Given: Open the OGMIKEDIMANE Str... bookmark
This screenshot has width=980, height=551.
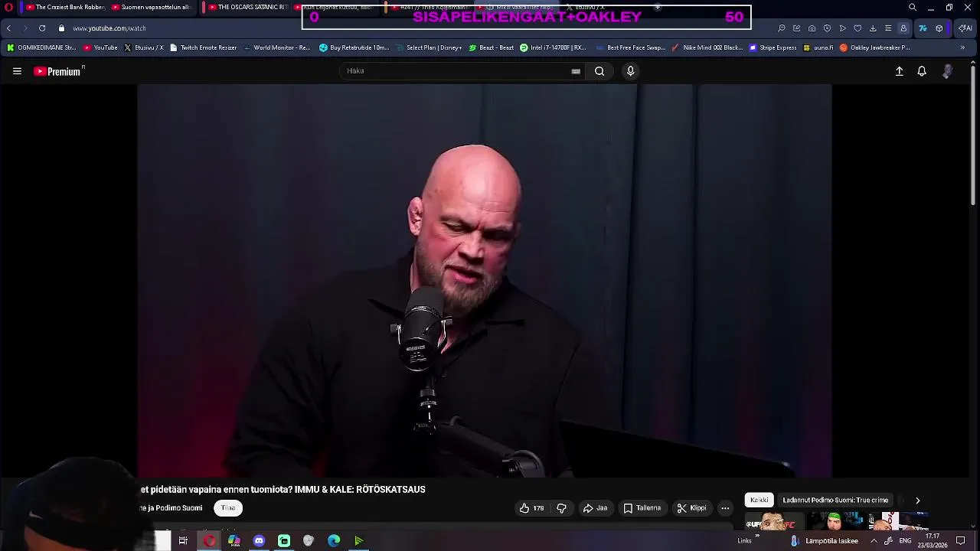Looking at the screenshot, I should (41, 47).
